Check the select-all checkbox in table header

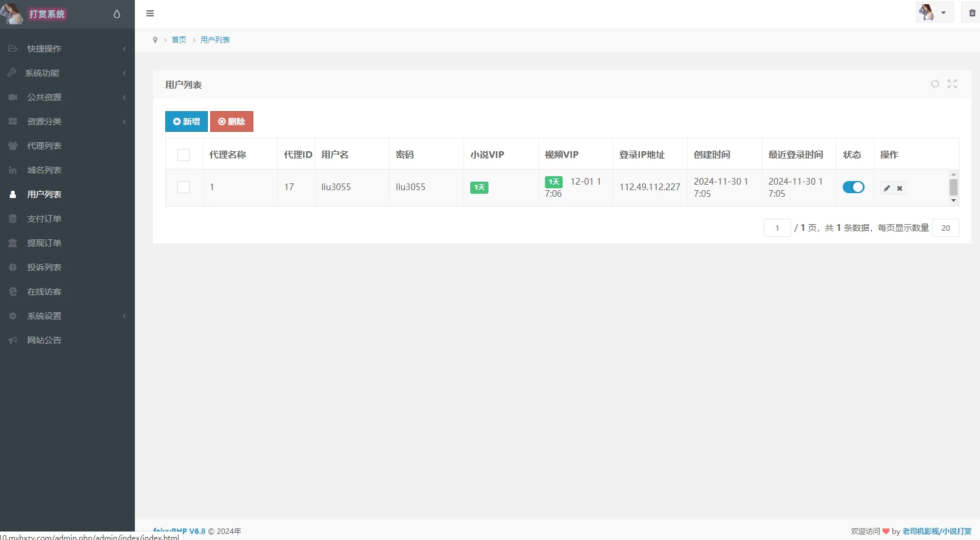183,155
